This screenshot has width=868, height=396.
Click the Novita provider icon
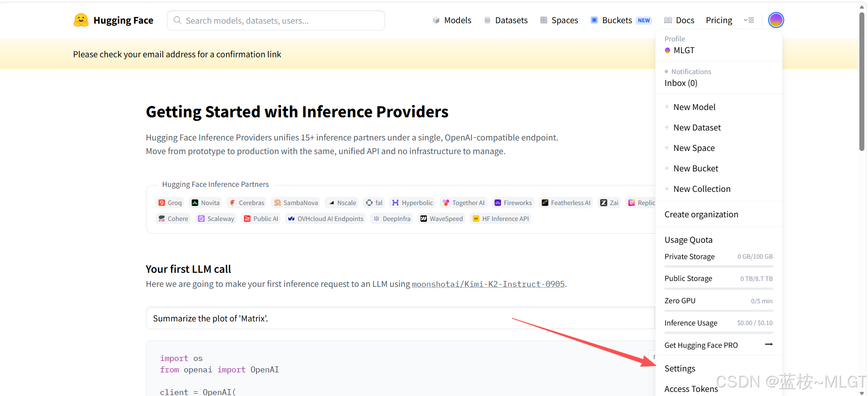coord(195,203)
